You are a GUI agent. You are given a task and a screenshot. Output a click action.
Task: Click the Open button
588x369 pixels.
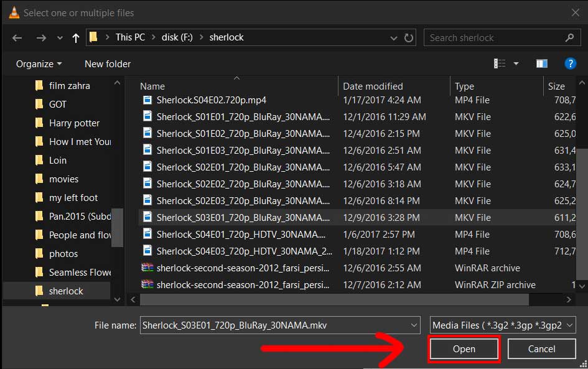[x=464, y=349]
